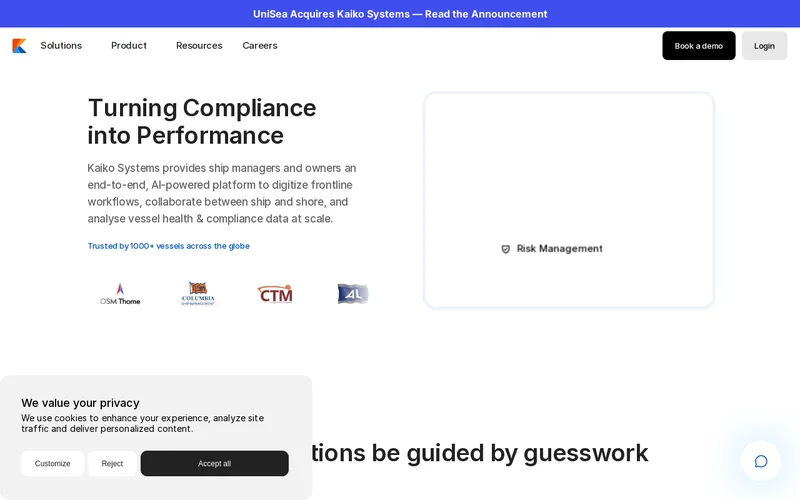
Task: Open the Product menu
Action: tap(129, 45)
